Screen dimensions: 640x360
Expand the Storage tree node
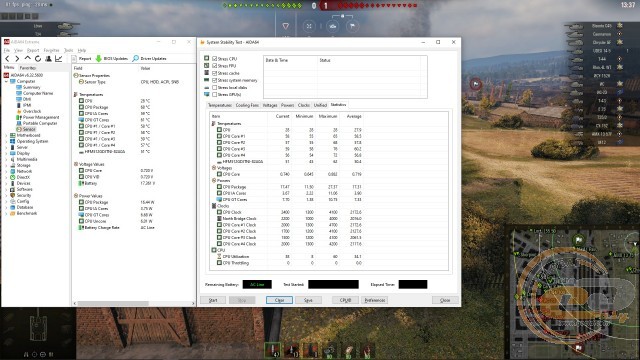pyautogui.click(x=6, y=165)
